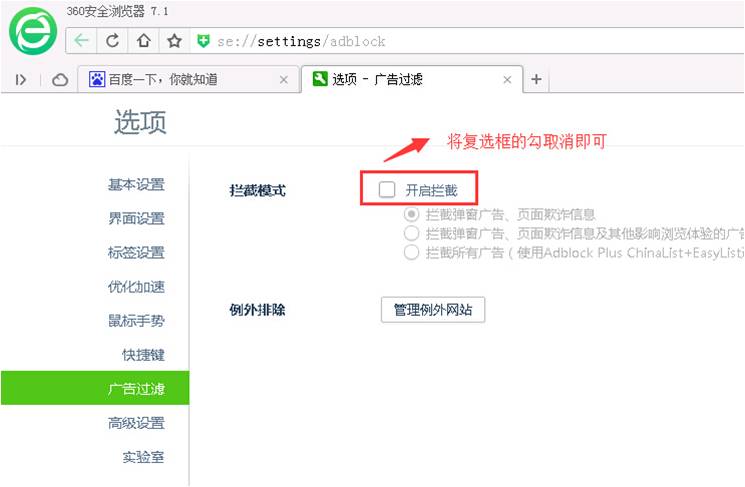Viewport: 745px width, 487px height.
Task: Toggle the sidebar panel icon left of tabs
Action: (22, 80)
